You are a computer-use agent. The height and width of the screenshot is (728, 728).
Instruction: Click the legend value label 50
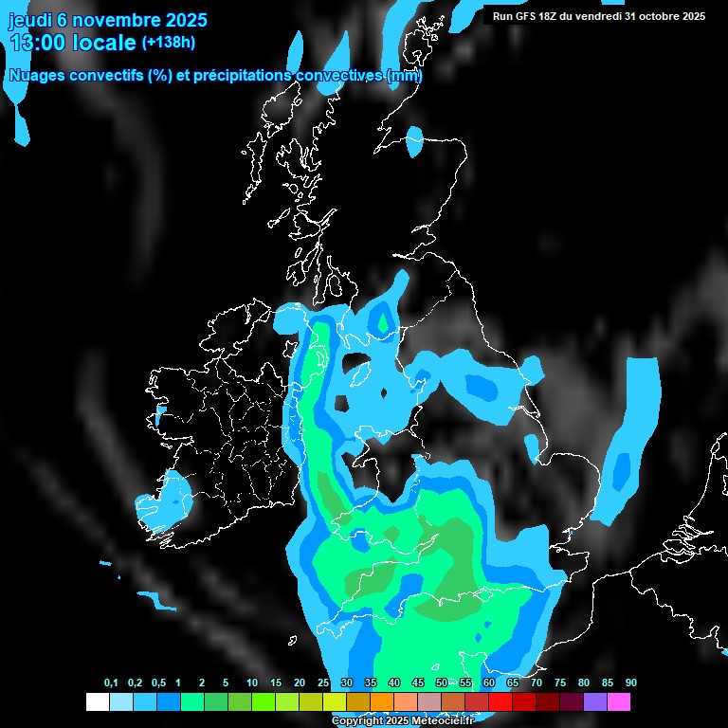[442, 682]
